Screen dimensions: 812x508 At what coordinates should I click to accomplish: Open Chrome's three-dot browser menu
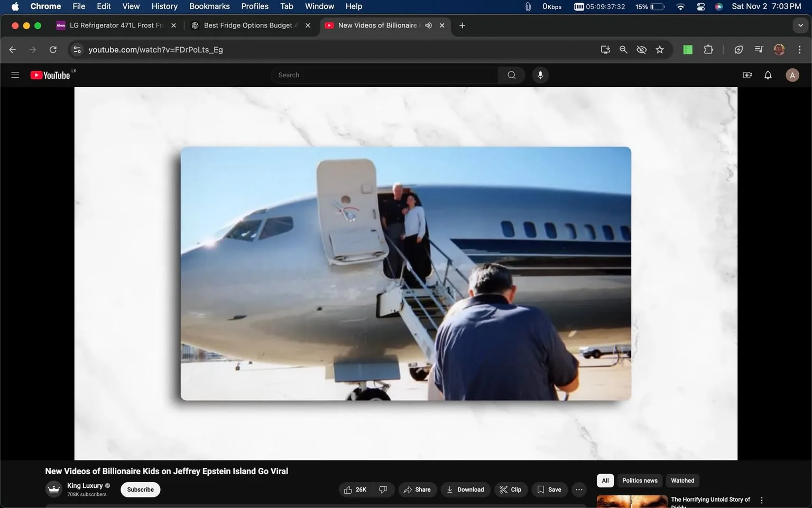[800, 49]
